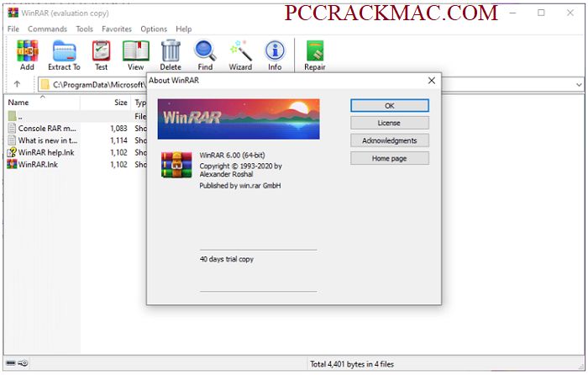This screenshot has width=588, height=375.
Task: Maximize the WinRAR window
Action: coord(541,13)
